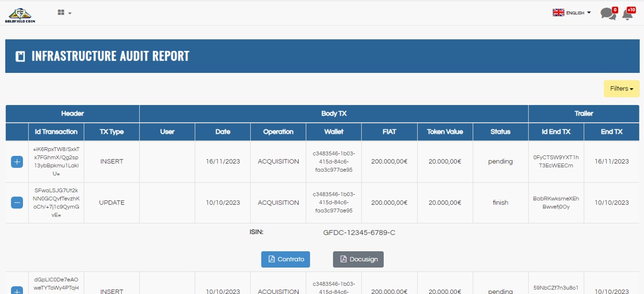This screenshot has width=644, height=294.
Task: Expand the 16/11/2023 INSERT transaction row
Action: tap(17, 162)
